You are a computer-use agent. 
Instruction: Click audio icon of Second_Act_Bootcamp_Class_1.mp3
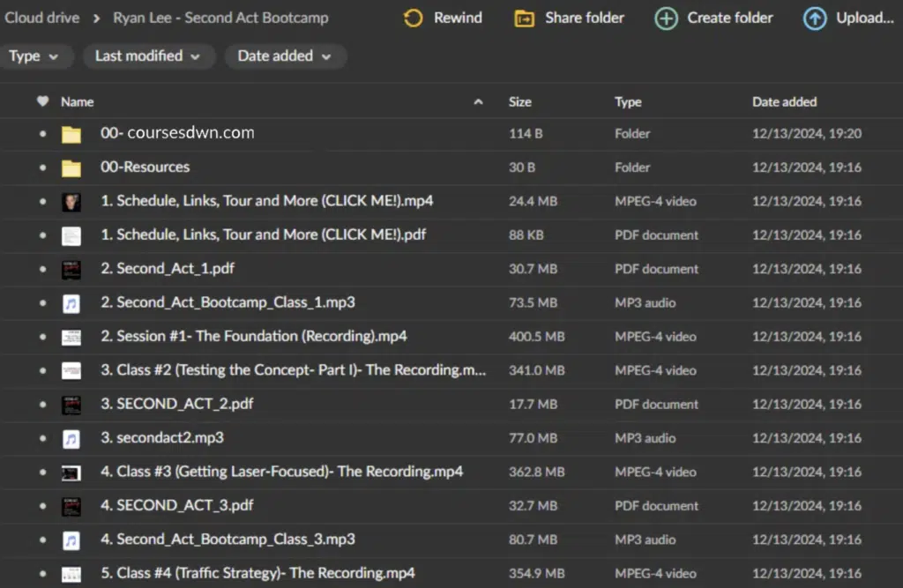71,303
